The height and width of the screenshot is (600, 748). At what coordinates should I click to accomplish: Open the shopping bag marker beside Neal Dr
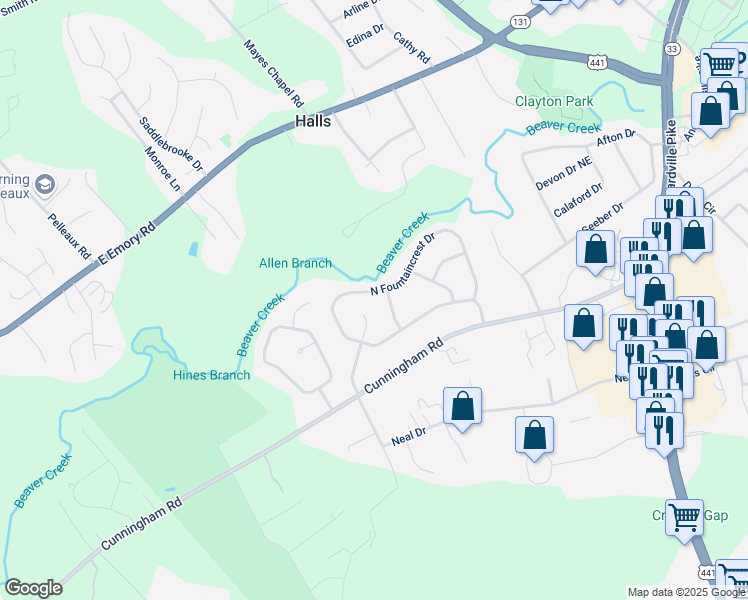tap(462, 408)
